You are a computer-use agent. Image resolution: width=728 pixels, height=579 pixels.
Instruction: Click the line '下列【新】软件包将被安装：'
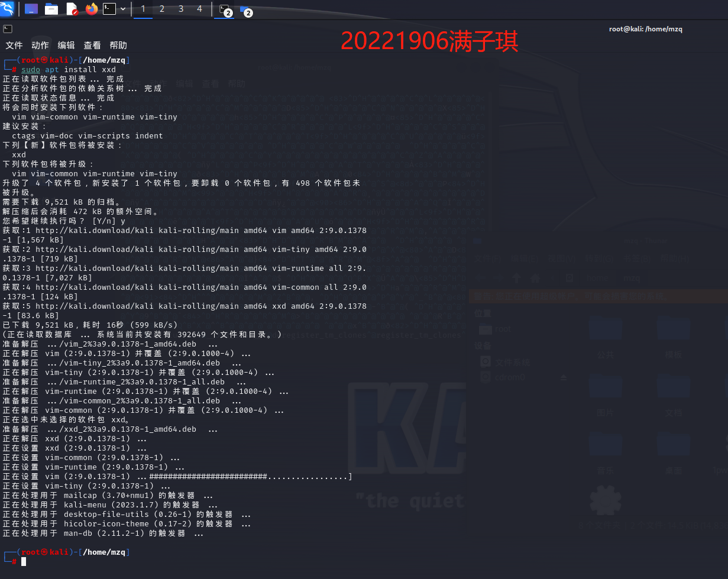click(x=63, y=145)
